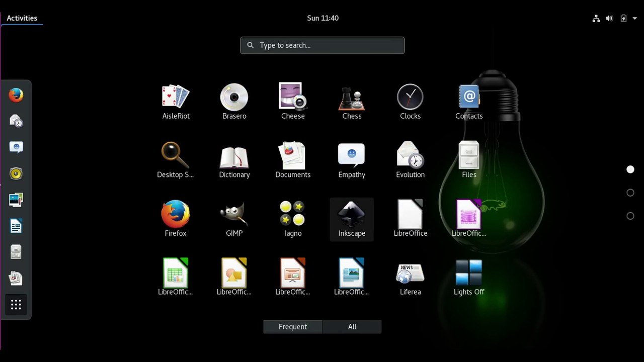Go to the second app page dot

(630, 193)
